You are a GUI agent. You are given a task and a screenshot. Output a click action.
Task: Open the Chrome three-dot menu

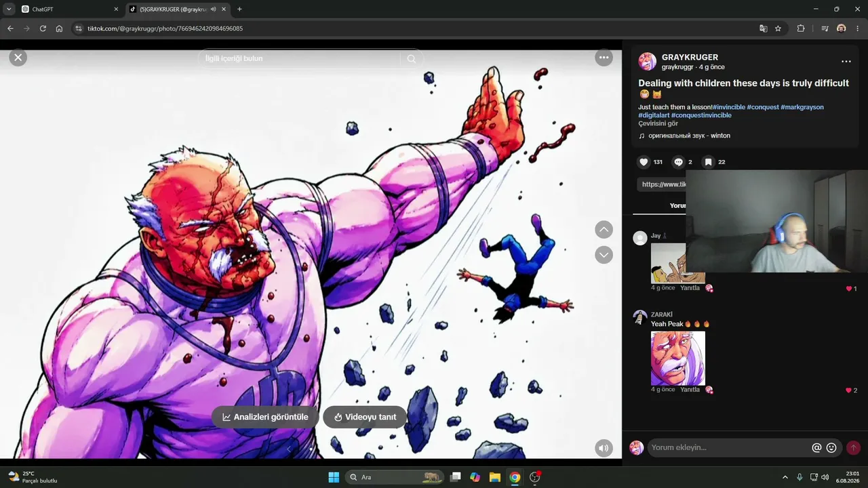(x=858, y=28)
